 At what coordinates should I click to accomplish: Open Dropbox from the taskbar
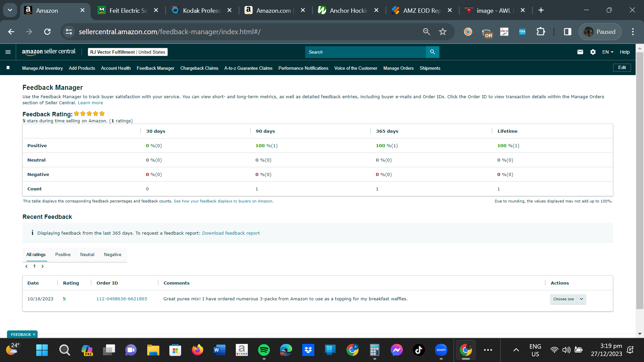pyautogui.click(x=308, y=350)
